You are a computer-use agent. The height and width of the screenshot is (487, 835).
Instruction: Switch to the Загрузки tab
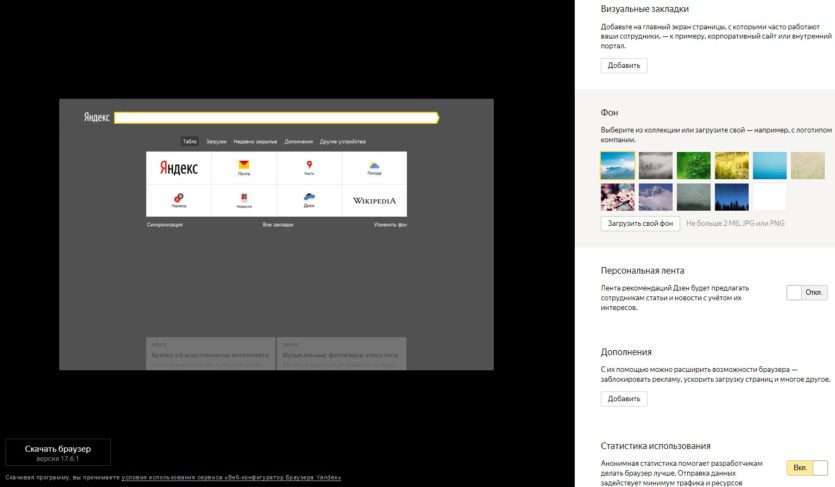pos(216,142)
